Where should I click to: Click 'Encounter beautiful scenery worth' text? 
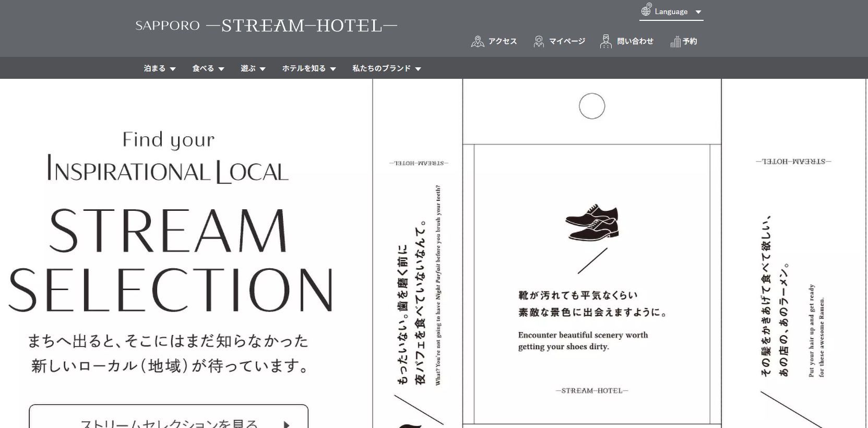[x=583, y=335]
